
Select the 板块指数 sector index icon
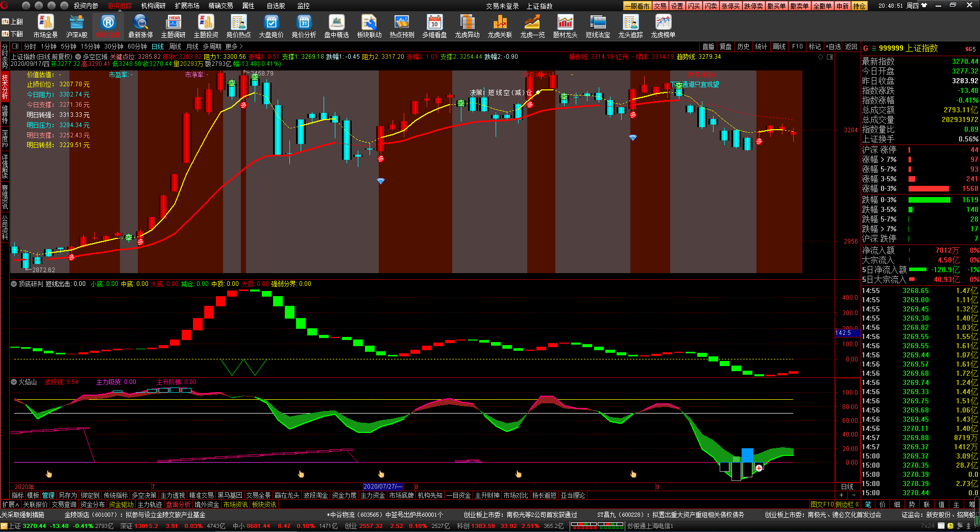pyautogui.click(x=108, y=26)
